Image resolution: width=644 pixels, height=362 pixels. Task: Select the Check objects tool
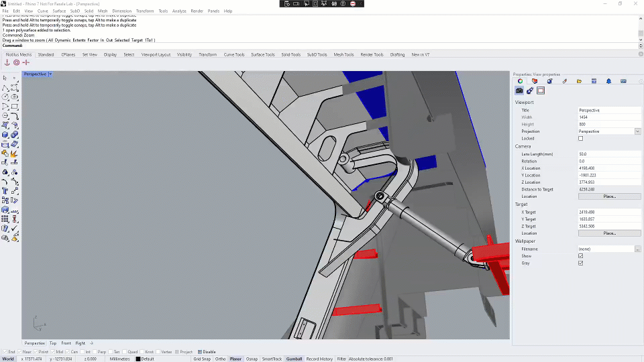(x=14, y=228)
